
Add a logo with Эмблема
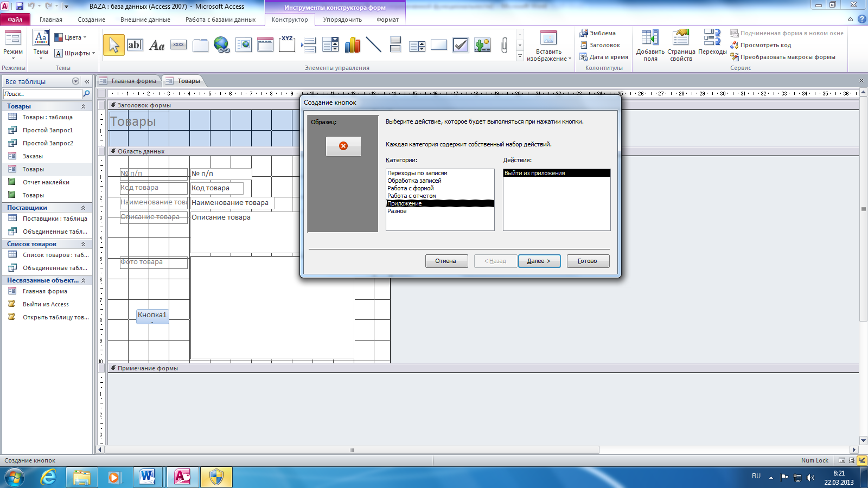[x=598, y=33]
